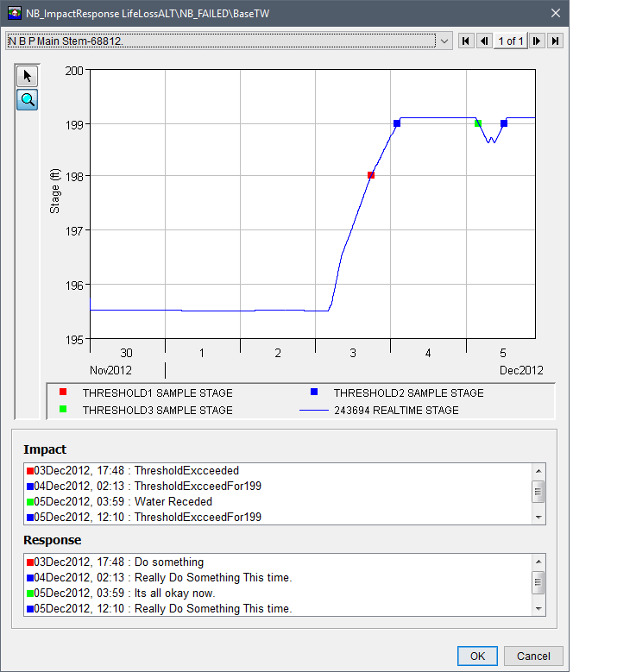Go to previous record button

(x=484, y=41)
